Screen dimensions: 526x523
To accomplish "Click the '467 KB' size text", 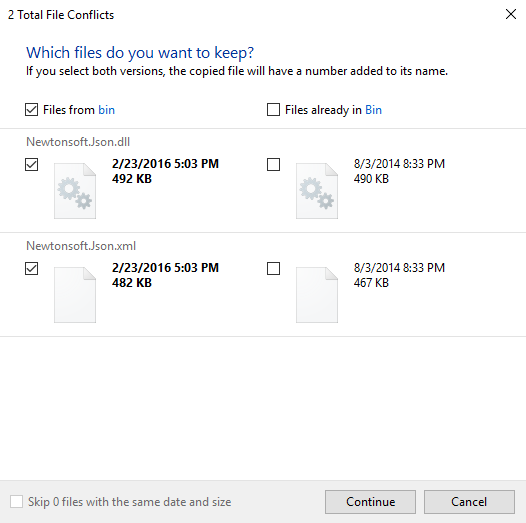I will [371, 283].
